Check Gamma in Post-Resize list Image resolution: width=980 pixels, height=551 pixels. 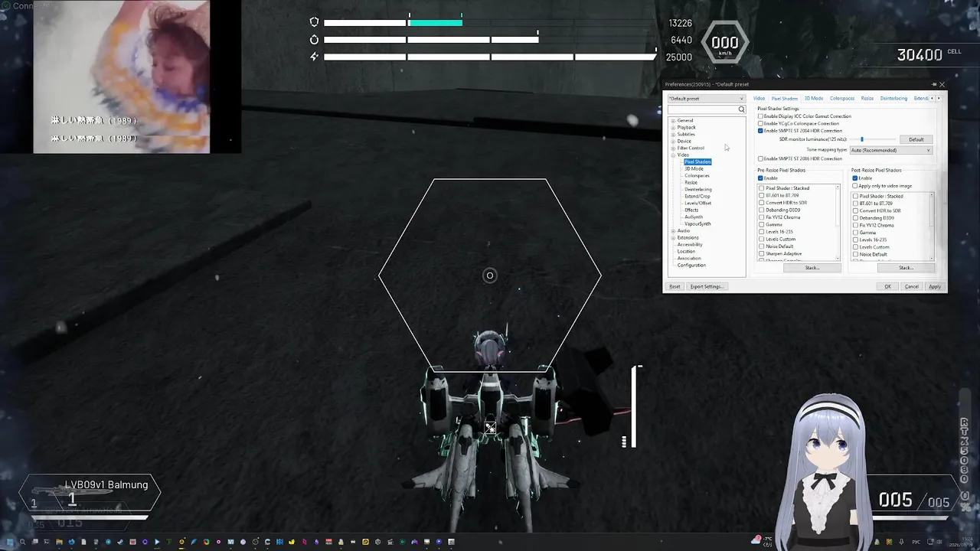855,233
